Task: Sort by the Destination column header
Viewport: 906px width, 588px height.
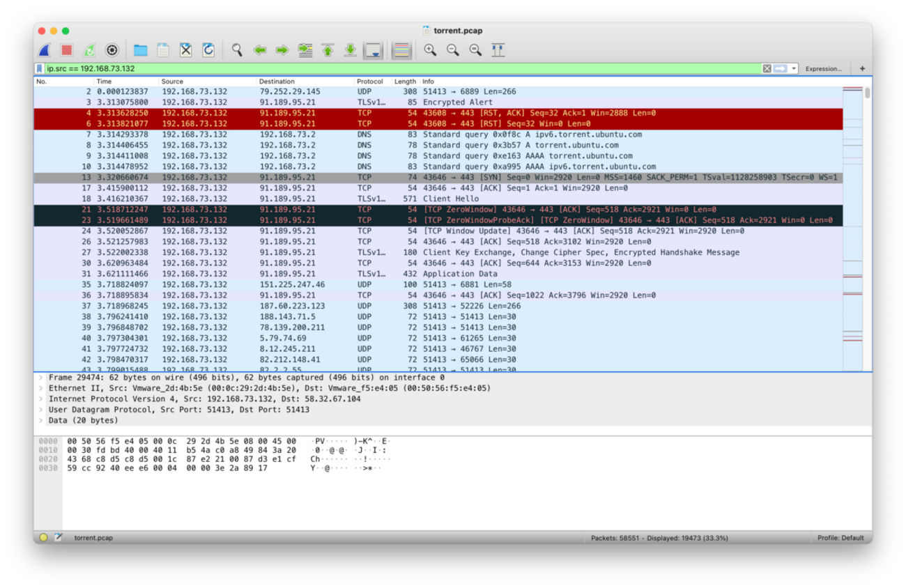Action: tap(306, 82)
